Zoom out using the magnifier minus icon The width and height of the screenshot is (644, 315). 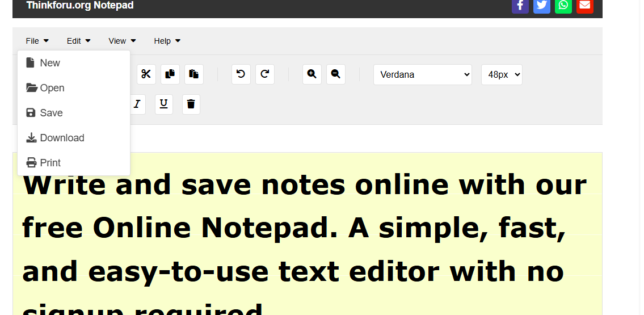(335, 74)
